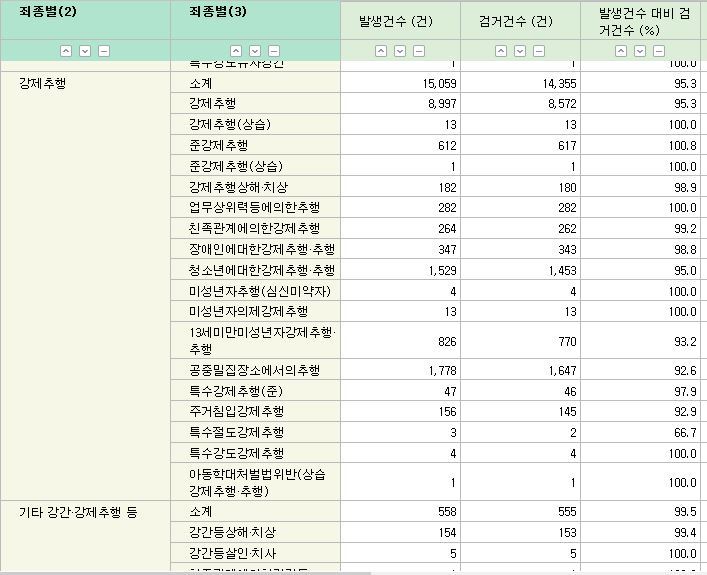
Task: Select the 1,647 검거건수 value
Action: point(562,371)
